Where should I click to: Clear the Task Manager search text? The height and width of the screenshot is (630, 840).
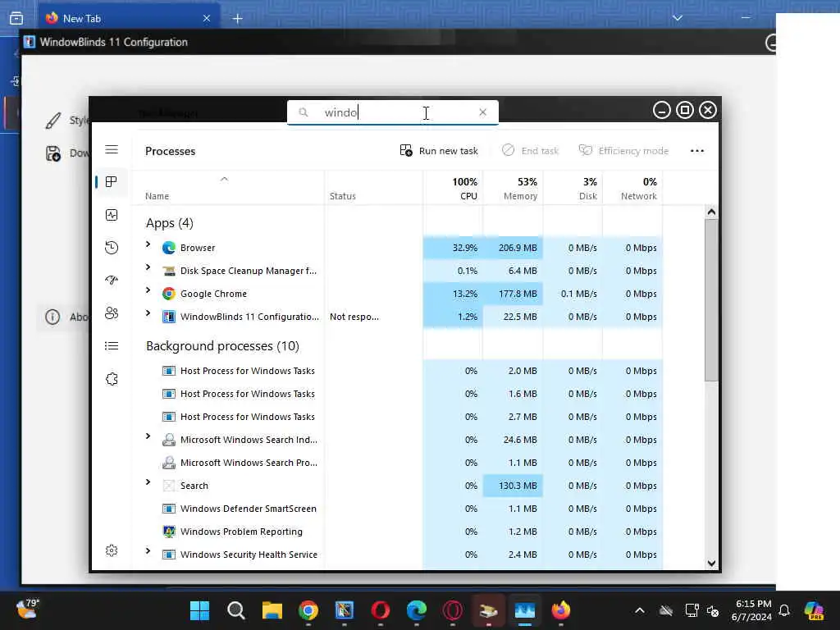tap(482, 112)
